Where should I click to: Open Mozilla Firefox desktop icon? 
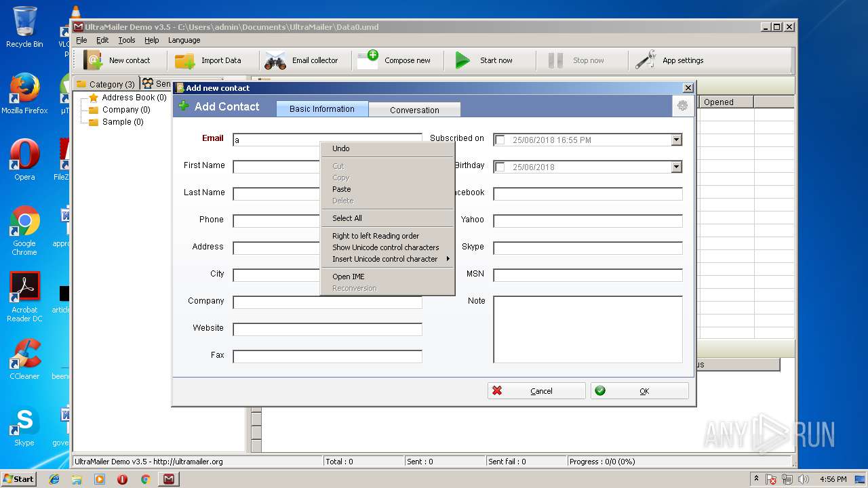pos(24,94)
